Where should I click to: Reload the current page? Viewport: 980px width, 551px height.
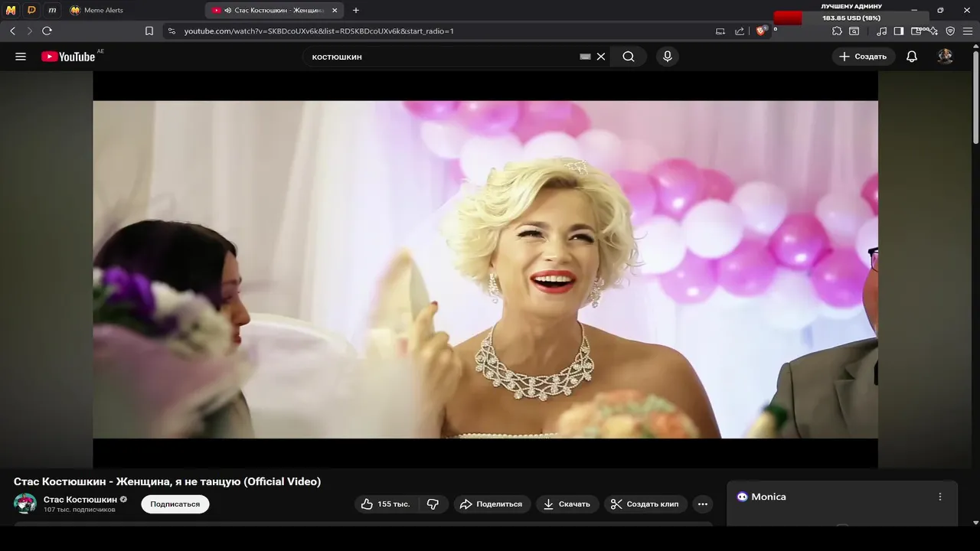tap(47, 31)
